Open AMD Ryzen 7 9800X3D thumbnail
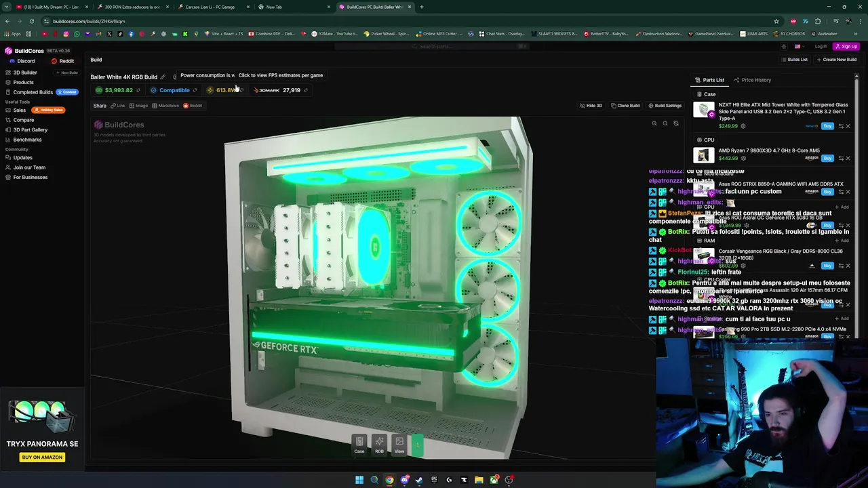This screenshot has height=488, width=868. click(704, 155)
